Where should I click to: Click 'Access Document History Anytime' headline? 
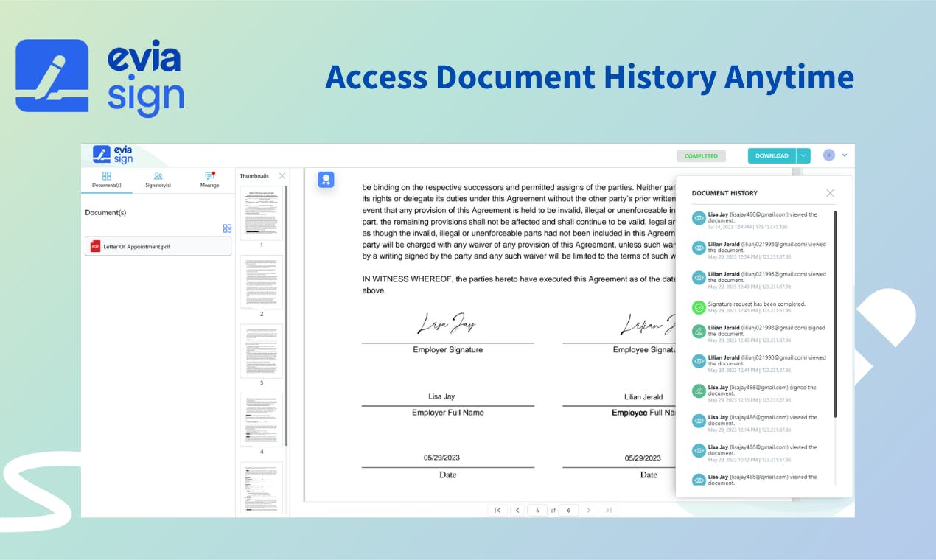coord(590,77)
